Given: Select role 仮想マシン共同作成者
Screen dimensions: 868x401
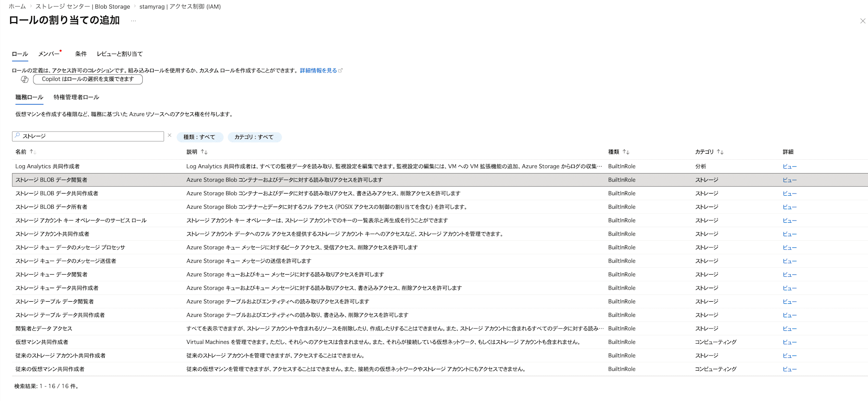Looking at the screenshot, I should pyautogui.click(x=42, y=342).
